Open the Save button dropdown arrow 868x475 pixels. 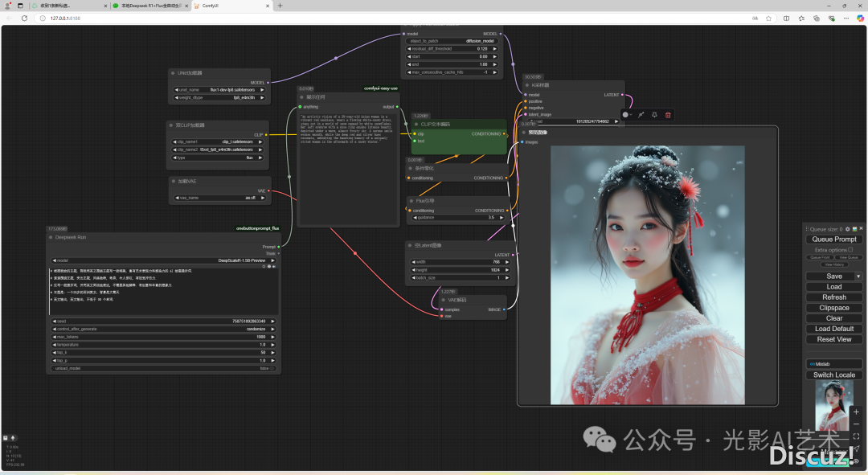(858, 276)
